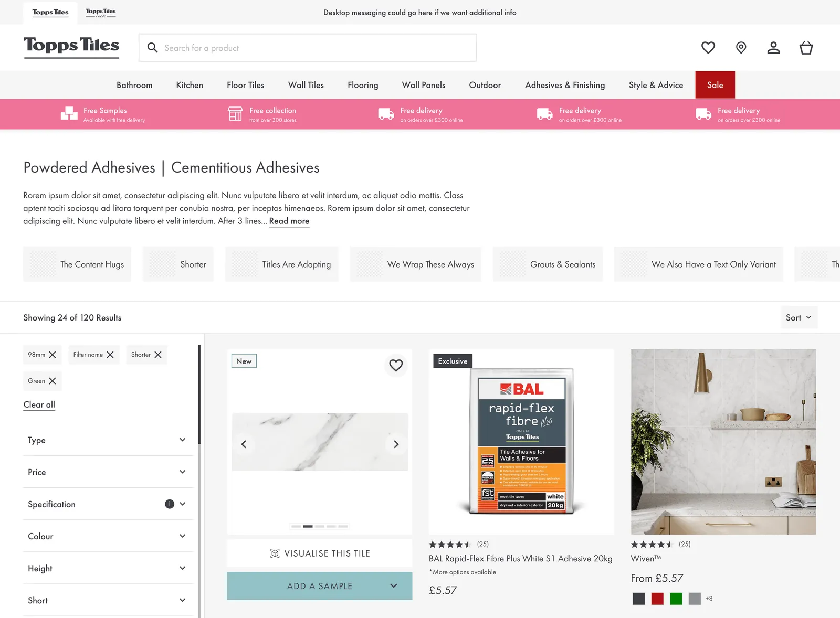The height and width of the screenshot is (618, 840).
Task: Choose the red colour swatch for Wiven
Action: click(657, 599)
